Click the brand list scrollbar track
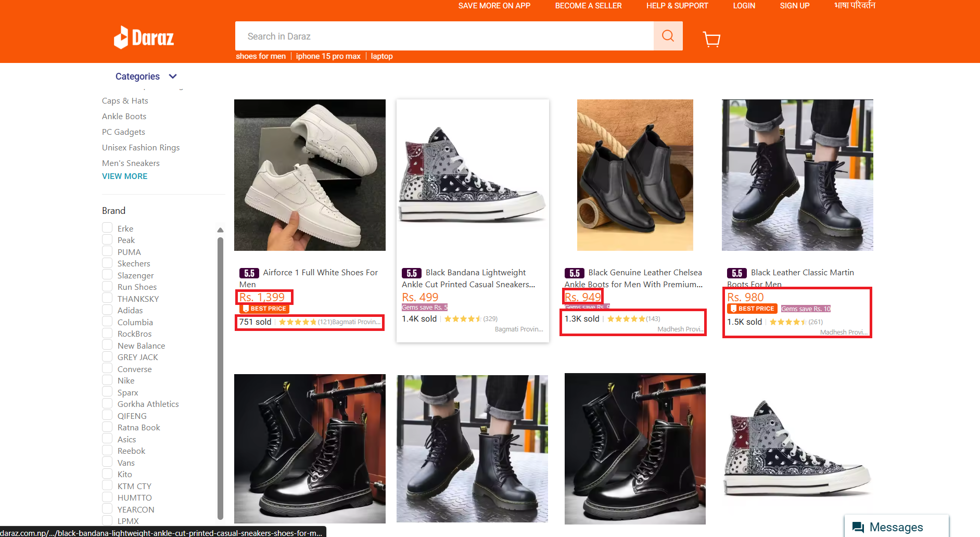Image resolution: width=980 pixels, height=537 pixels. tap(220, 377)
